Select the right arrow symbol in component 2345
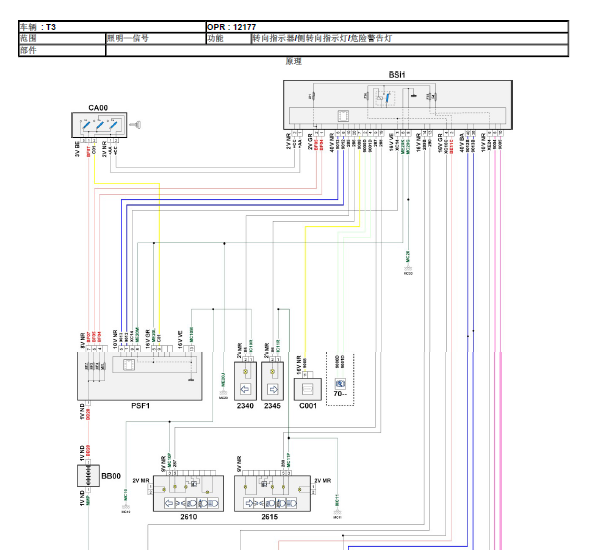The image size is (596, 550). (273, 389)
